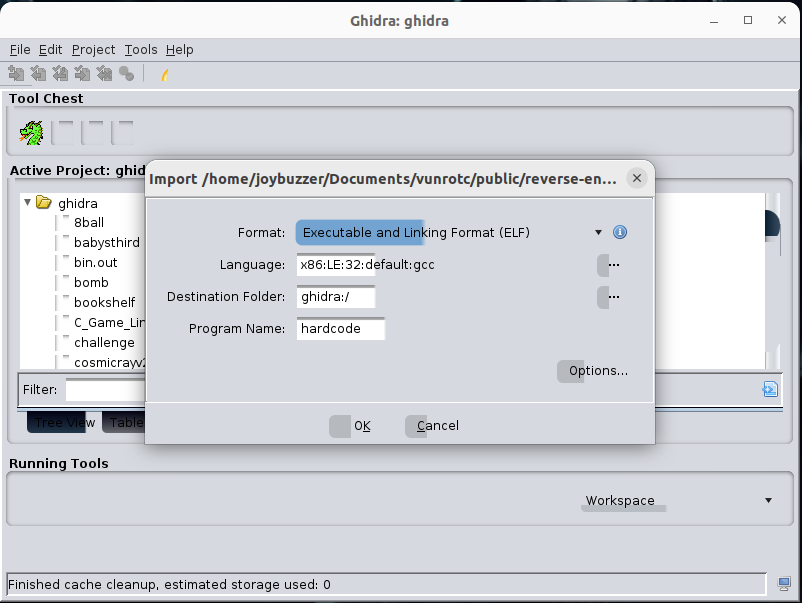Close the Import dialog

click(x=637, y=178)
